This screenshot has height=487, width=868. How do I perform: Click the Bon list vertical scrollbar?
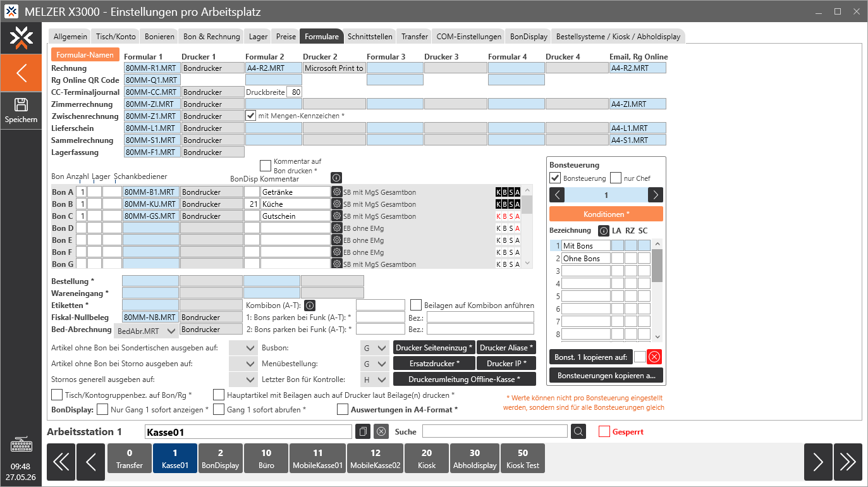pos(527,226)
